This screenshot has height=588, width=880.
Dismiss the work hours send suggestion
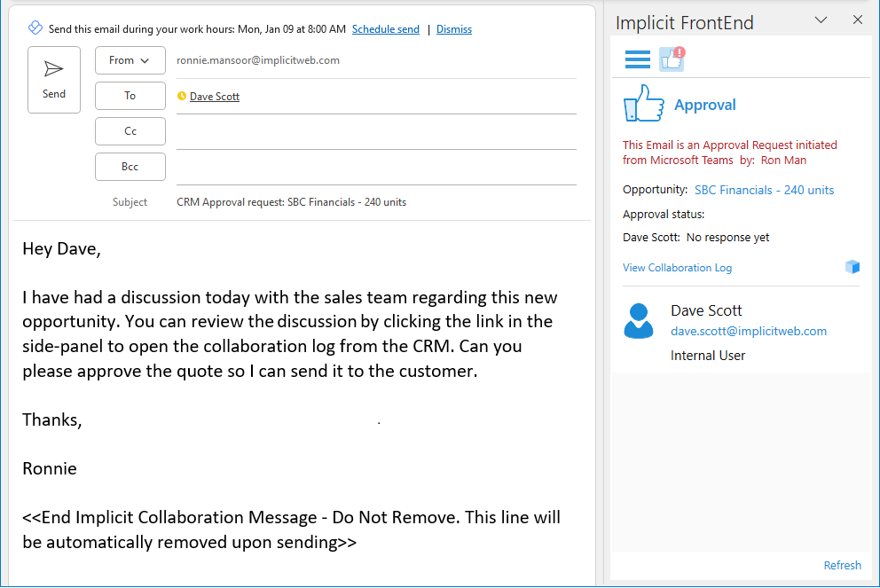453,29
